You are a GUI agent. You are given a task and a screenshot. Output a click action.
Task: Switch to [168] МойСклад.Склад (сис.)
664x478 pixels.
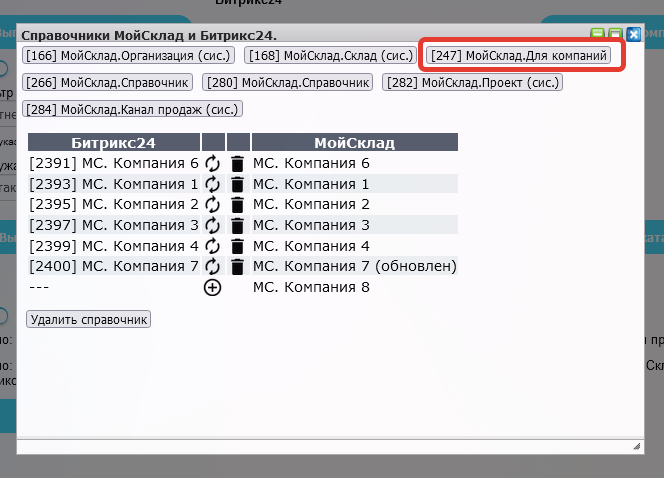pyautogui.click(x=330, y=55)
